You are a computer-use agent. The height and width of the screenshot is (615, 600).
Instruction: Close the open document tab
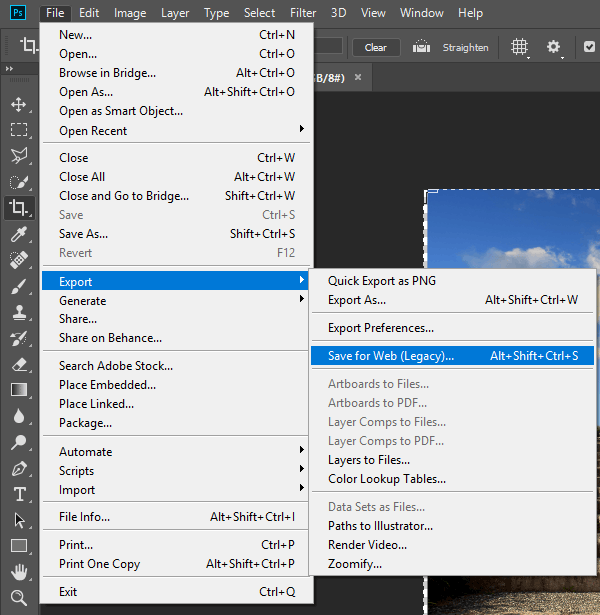(358, 77)
